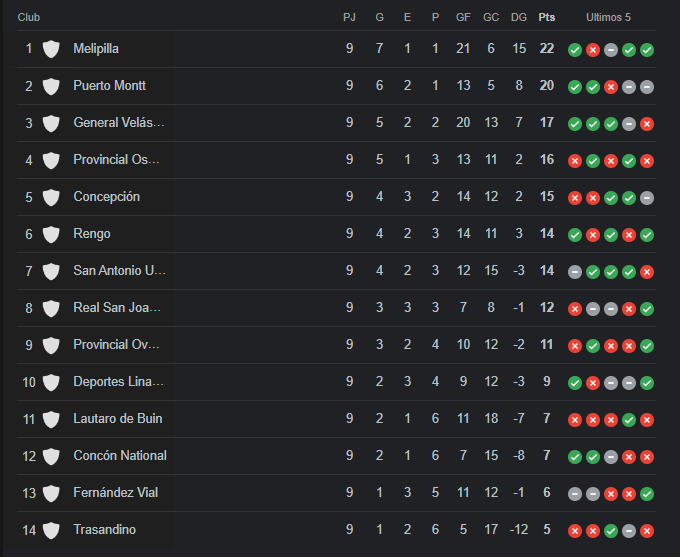Click the Pts column header
The image size is (680, 557).
pos(546,17)
